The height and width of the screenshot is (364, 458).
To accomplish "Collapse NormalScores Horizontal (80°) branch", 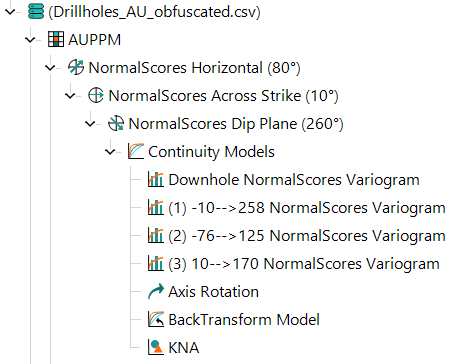I will pyautogui.click(x=50, y=68).
